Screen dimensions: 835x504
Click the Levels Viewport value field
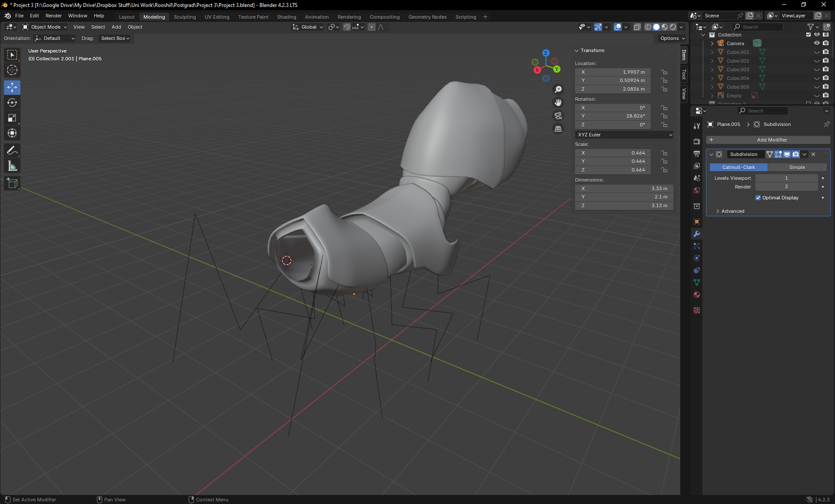(786, 178)
